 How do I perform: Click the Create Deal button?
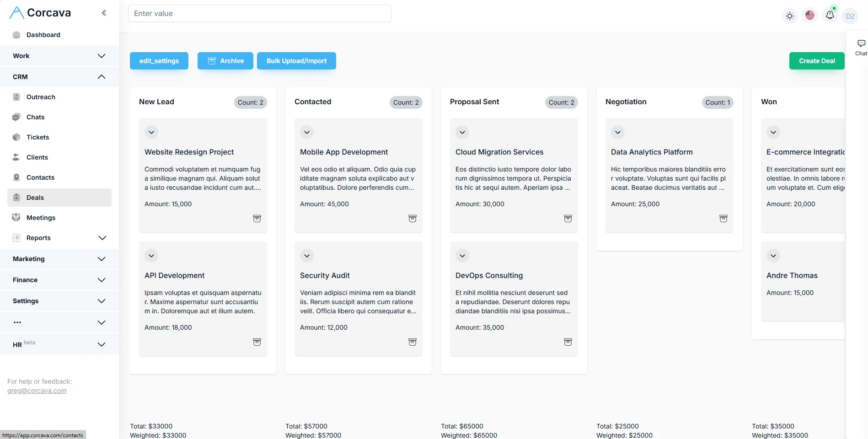point(817,60)
